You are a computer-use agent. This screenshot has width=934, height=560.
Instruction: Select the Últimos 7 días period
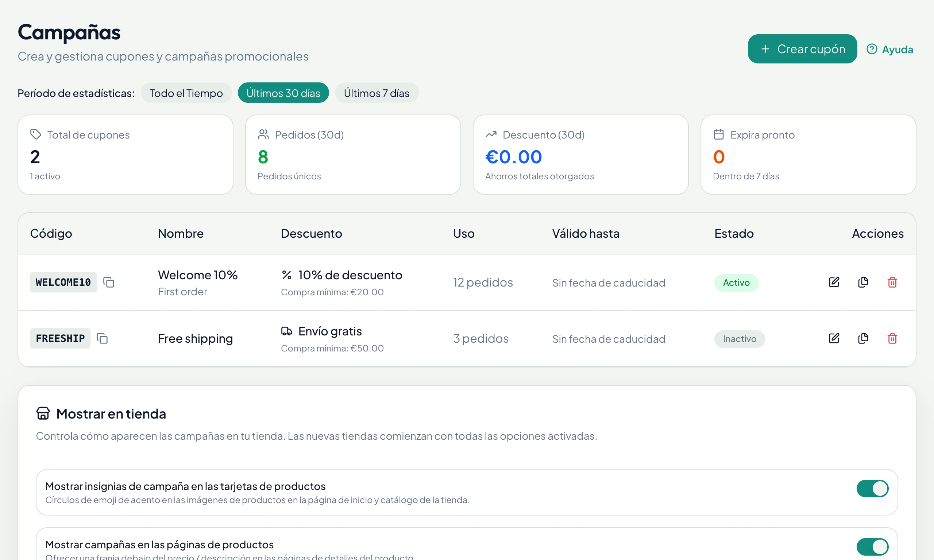[377, 93]
